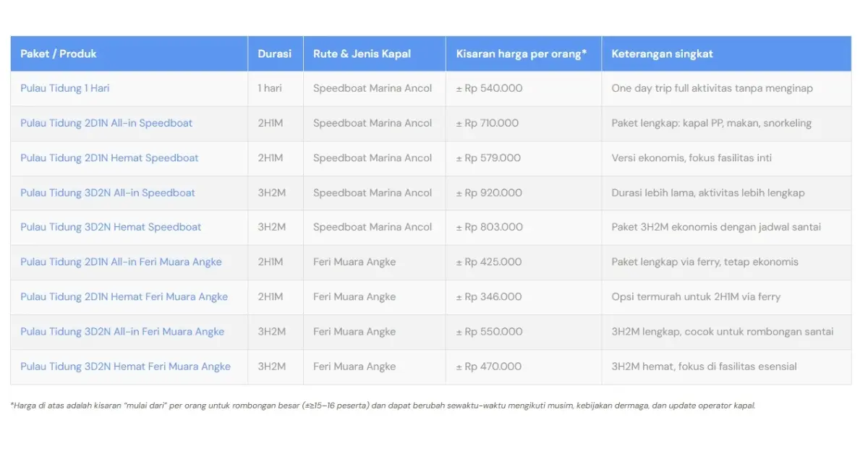Open Pulau Tidung 2D1N All-in Speedboat link
The height and width of the screenshot is (454, 868).
click(x=106, y=123)
